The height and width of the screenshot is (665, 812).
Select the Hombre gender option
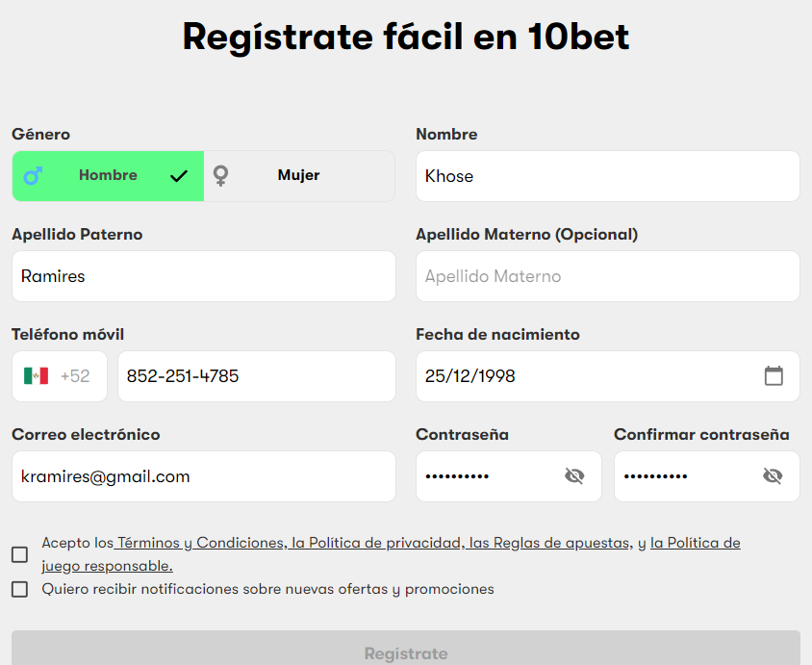(x=108, y=176)
